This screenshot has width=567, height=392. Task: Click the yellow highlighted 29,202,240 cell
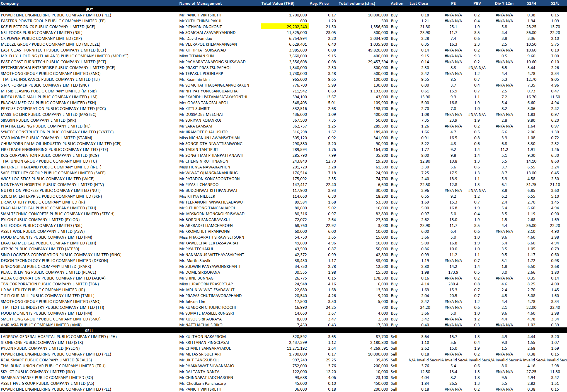(285, 27)
